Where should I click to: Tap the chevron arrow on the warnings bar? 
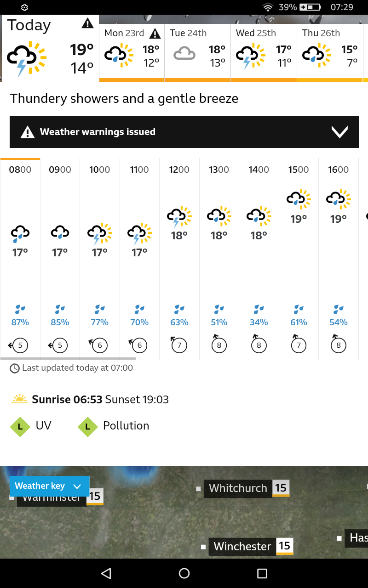[x=339, y=132]
